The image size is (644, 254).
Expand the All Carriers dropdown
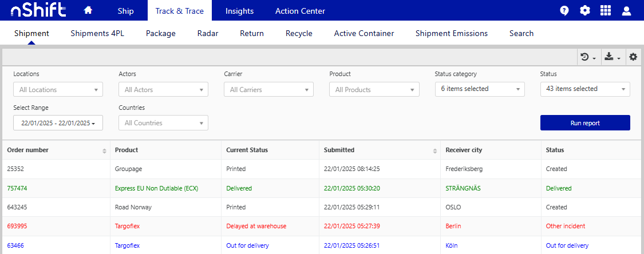(268, 90)
